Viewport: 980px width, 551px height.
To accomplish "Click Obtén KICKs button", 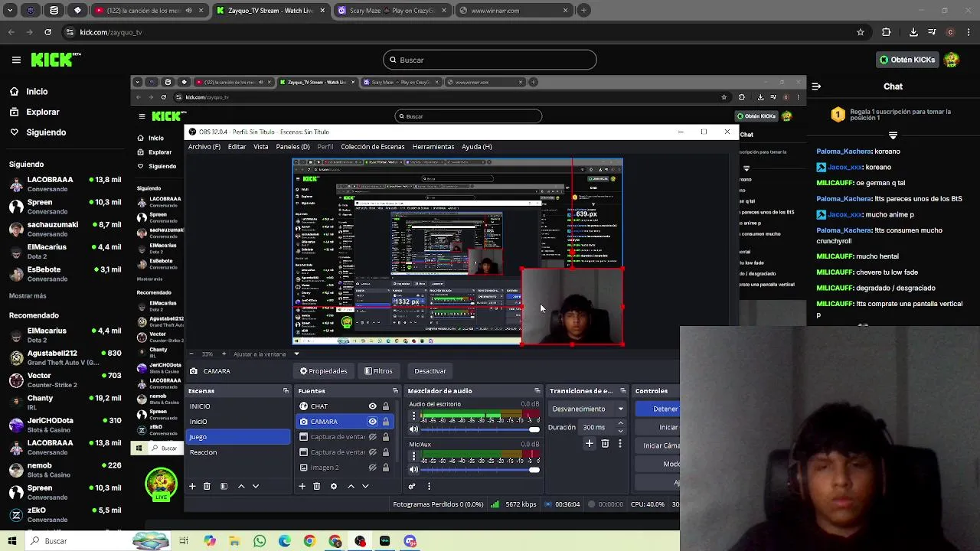I will point(907,60).
